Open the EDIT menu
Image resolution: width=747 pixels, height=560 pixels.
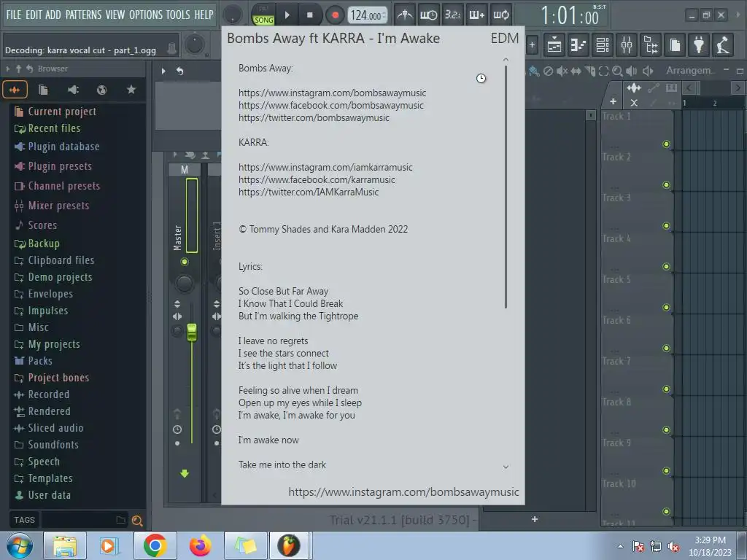click(x=34, y=15)
